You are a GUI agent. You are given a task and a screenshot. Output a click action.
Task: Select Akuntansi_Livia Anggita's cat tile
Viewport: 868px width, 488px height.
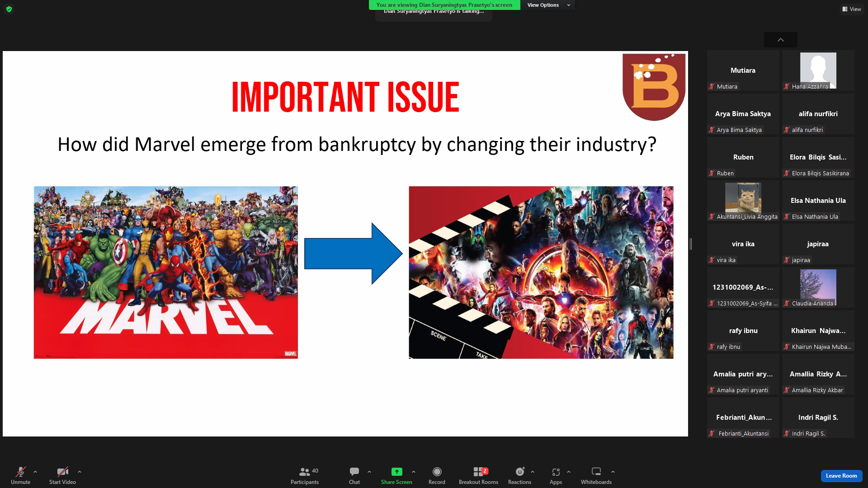[743, 201]
